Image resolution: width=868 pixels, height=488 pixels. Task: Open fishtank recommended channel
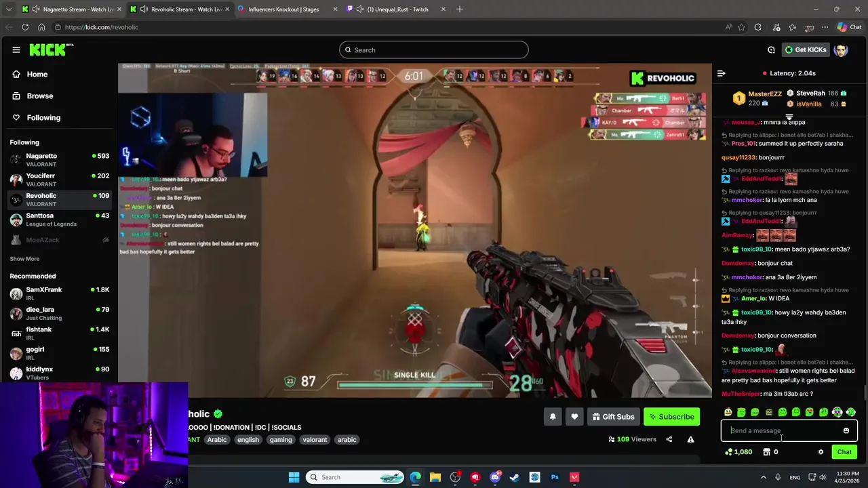tap(60, 333)
